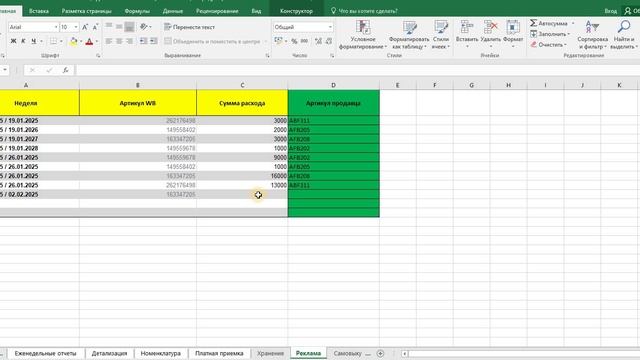Open font name Arial dropdown

tap(56, 27)
